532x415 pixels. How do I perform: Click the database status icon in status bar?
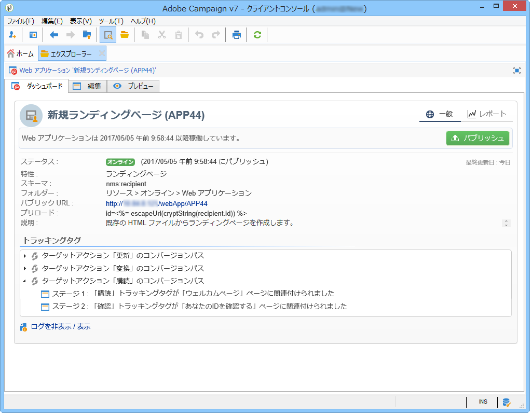tap(507, 403)
